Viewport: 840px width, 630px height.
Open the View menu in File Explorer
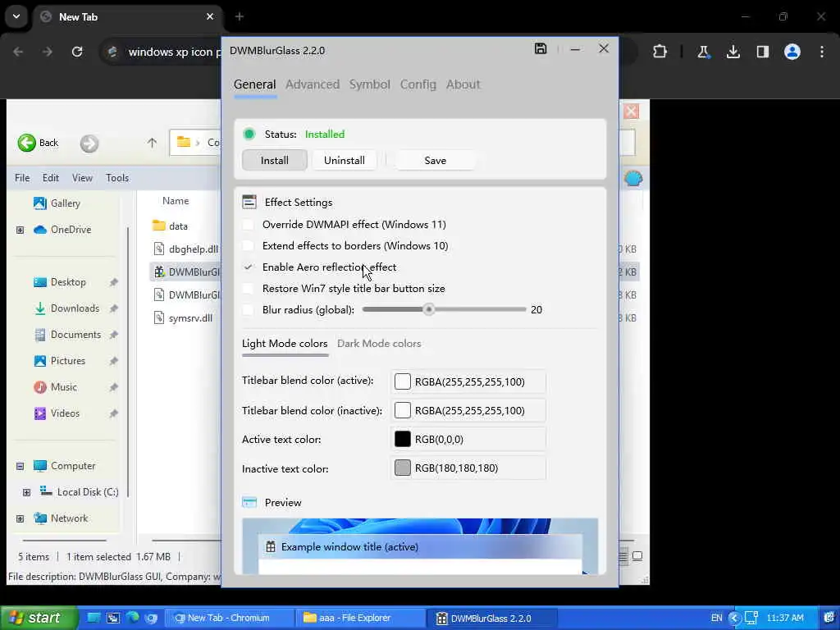tap(83, 178)
